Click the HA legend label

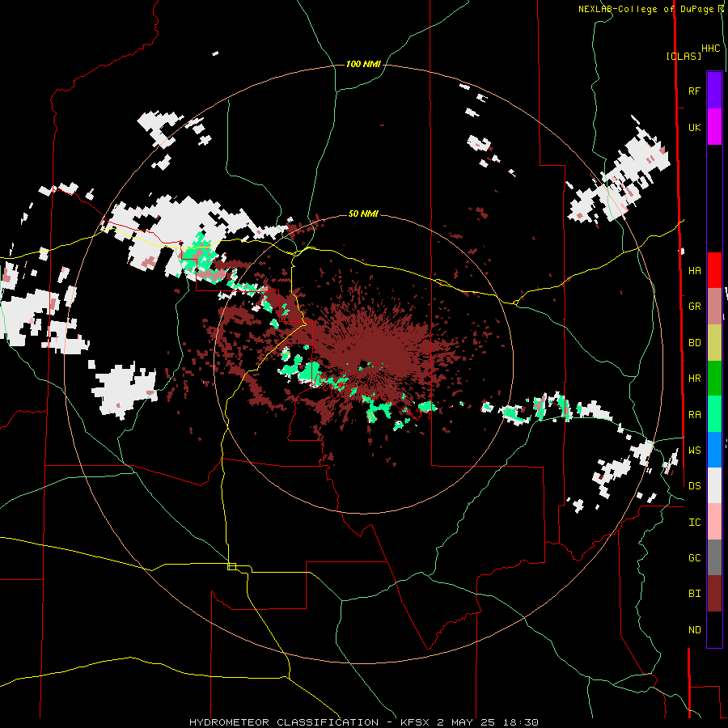coord(694,271)
